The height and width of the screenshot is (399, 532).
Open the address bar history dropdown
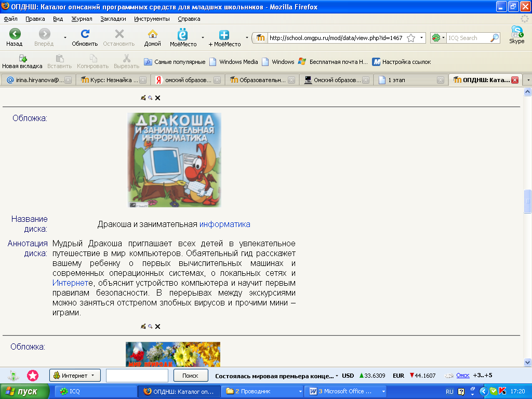(421, 37)
